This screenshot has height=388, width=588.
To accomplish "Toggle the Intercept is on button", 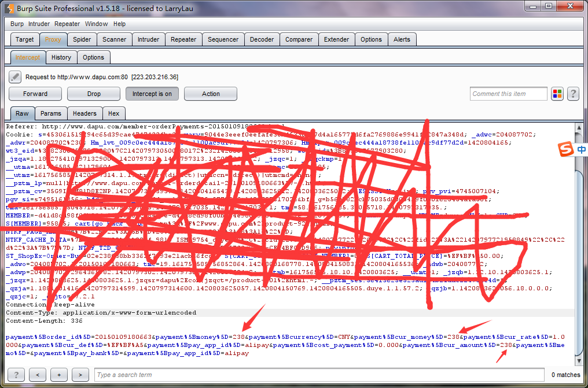I will coord(152,94).
